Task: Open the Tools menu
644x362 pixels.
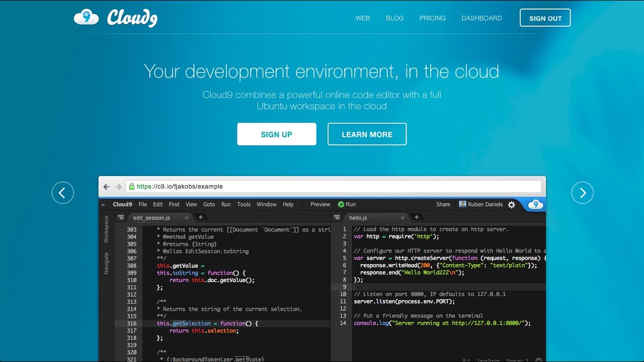Action: pos(244,204)
